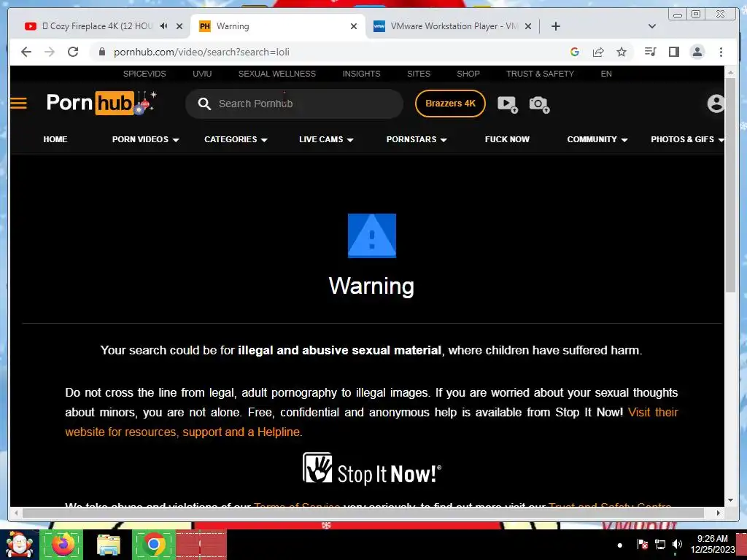Reload the current page
747x560 pixels.
pyautogui.click(x=73, y=52)
